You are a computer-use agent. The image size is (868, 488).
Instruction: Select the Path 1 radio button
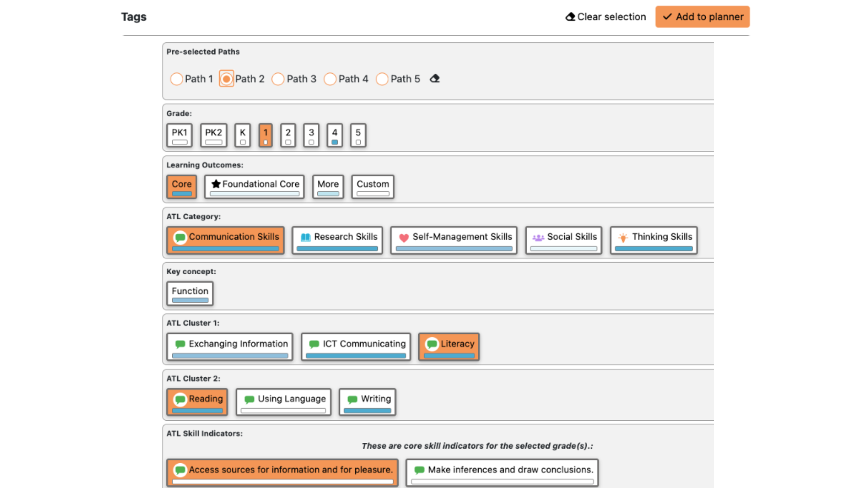coord(176,79)
